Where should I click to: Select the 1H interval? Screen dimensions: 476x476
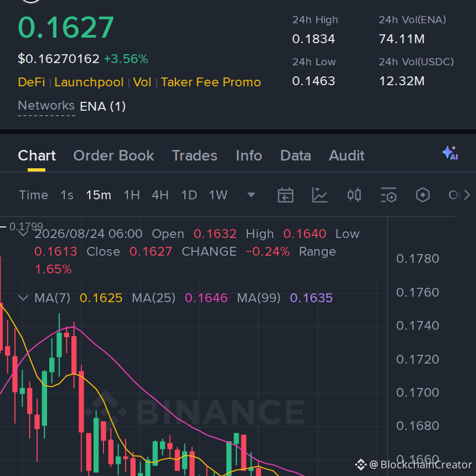coord(132,195)
